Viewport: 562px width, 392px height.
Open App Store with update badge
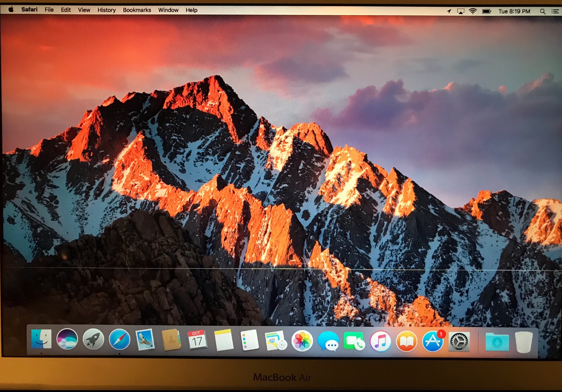pyautogui.click(x=433, y=342)
